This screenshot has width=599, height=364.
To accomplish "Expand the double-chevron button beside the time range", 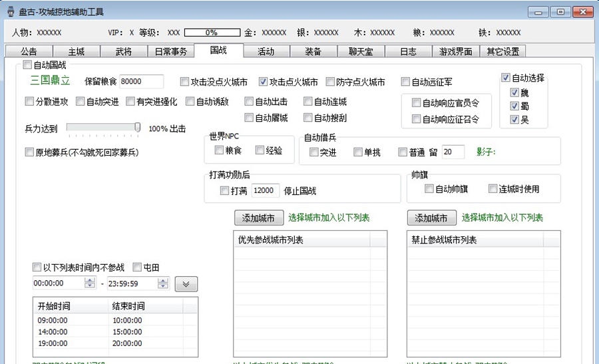I will click(x=186, y=284).
